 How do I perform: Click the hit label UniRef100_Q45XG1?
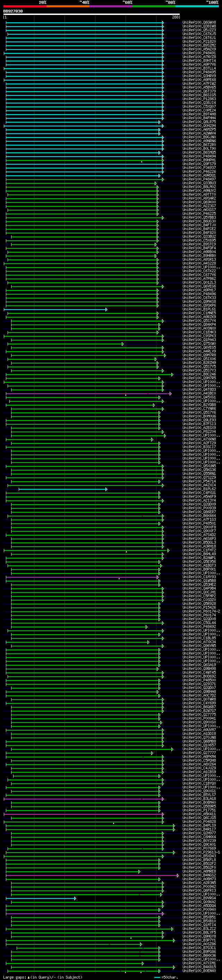(199, 397)
